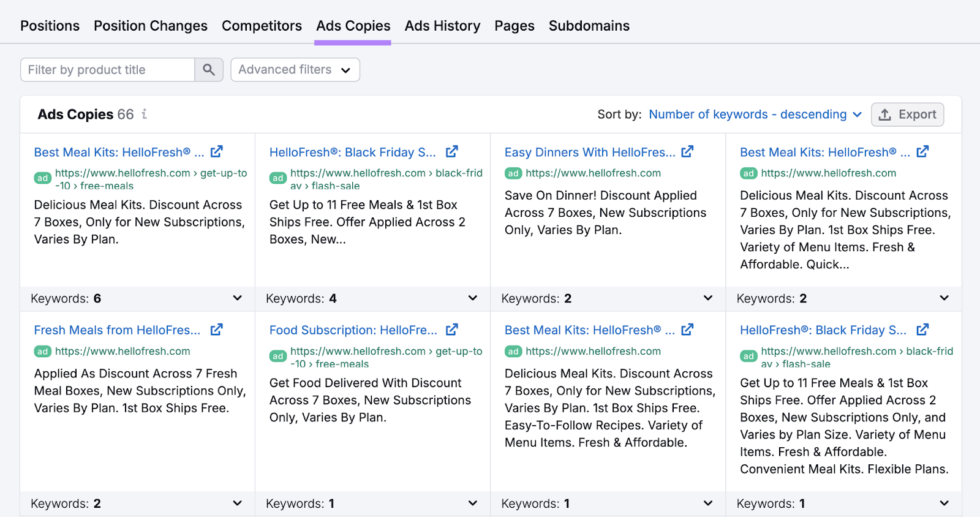Click Fresh Meals from HelloFres... title
Screen dimensions: 980x517
tap(117, 330)
